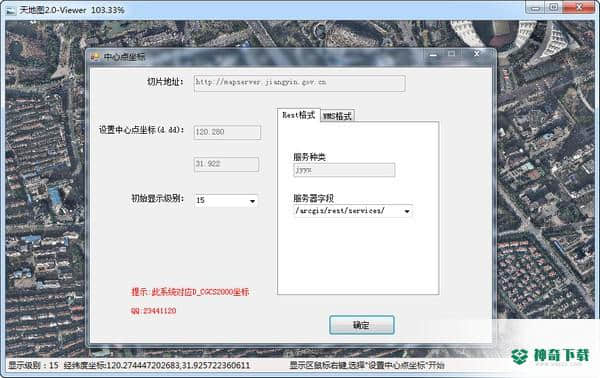Click the 确定 button
Image resolution: width=600 pixels, height=378 pixels.
click(362, 325)
